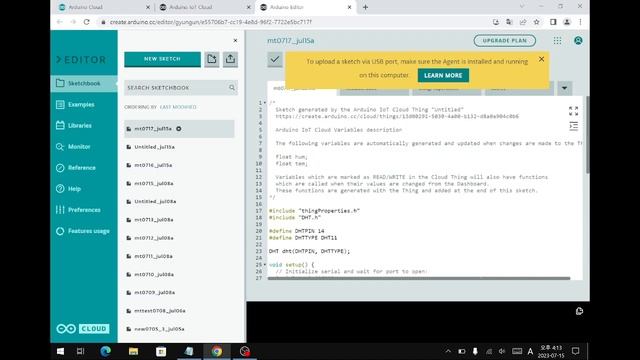The height and width of the screenshot is (360, 640).
Task: Click the EDITOR logo heading
Action: pyautogui.click(x=81, y=60)
